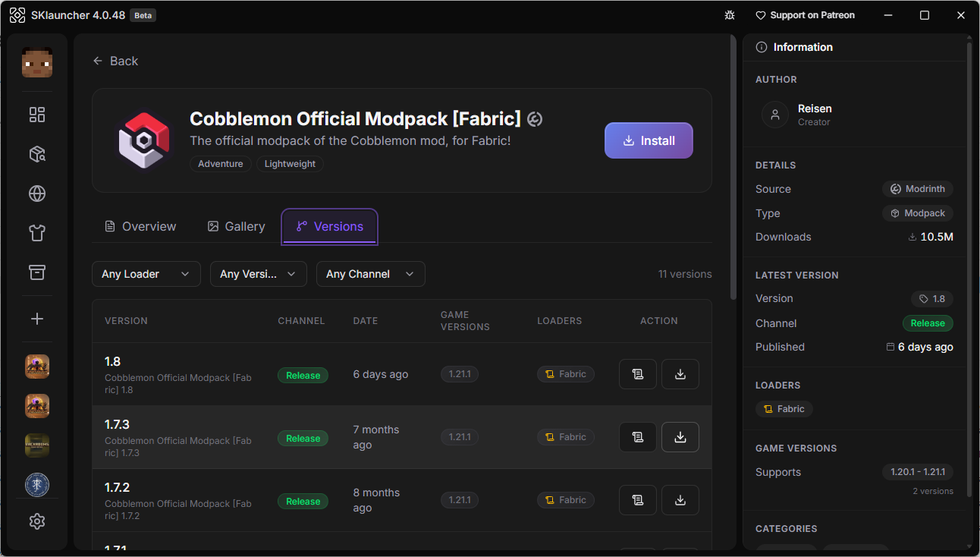Screen dimensions: 980x557
Task: Click the Fabric loader badge in 1.7.3 row
Action: pyautogui.click(x=566, y=437)
